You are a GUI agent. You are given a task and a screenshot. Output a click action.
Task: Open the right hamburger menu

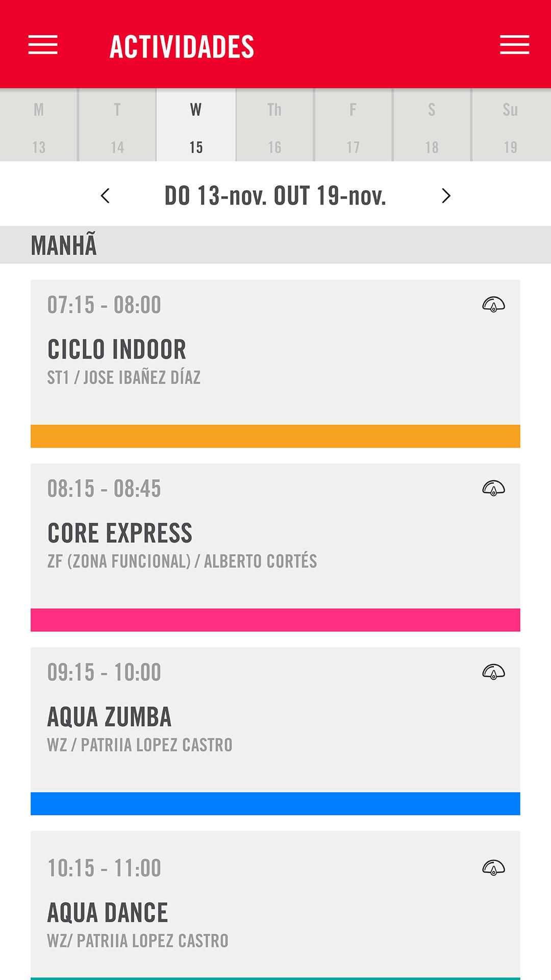(514, 45)
